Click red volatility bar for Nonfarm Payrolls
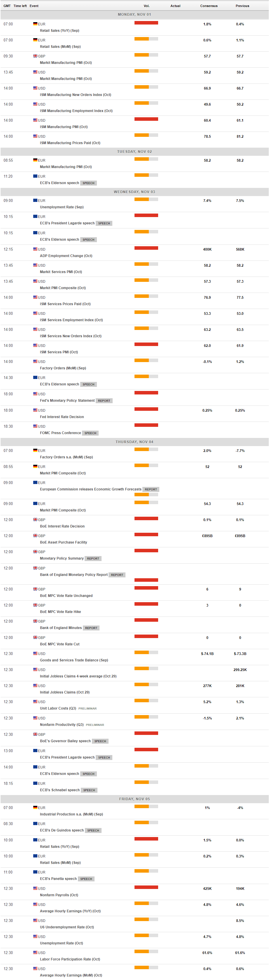 point(146,887)
